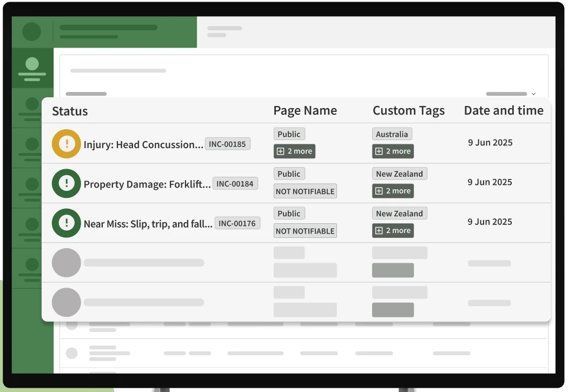Click the INC-00176 badge
The width and height of the screenshot is (568, 392).
(x=237, y=223)
